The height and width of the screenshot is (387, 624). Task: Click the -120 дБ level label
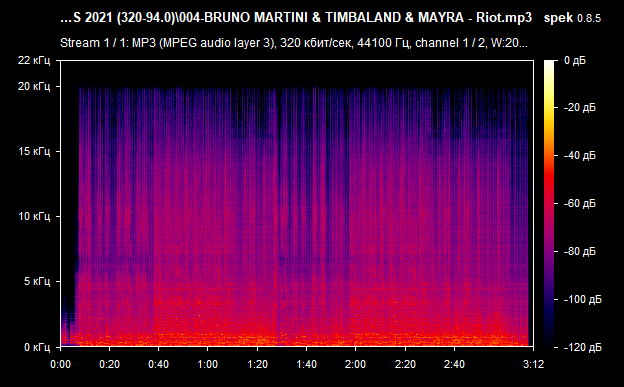[583, 348]
